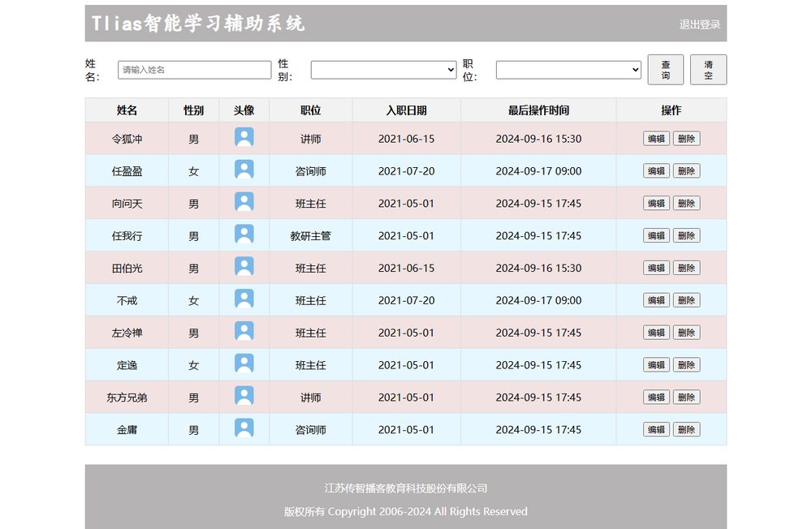Edit the 东方兄弟 record
This screenshot has width=812, height=529.
[656, 398]
